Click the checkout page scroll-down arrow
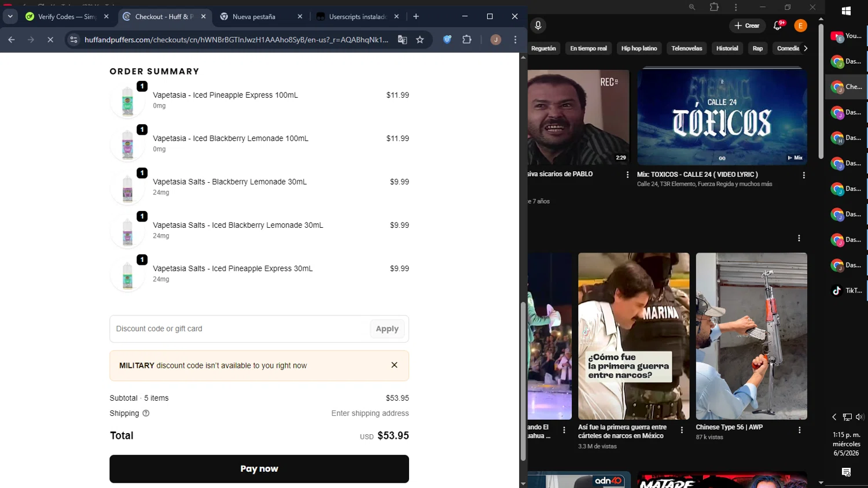Screen dimensions: 868x488 click(523, 483)
